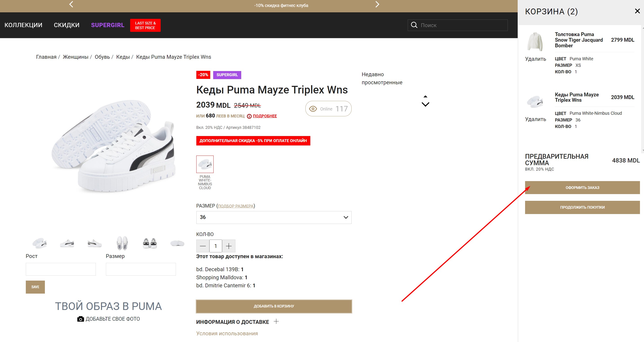
Task: Click store line bd. Dmitrie Cantemir 6
Action: click(226, 286)
